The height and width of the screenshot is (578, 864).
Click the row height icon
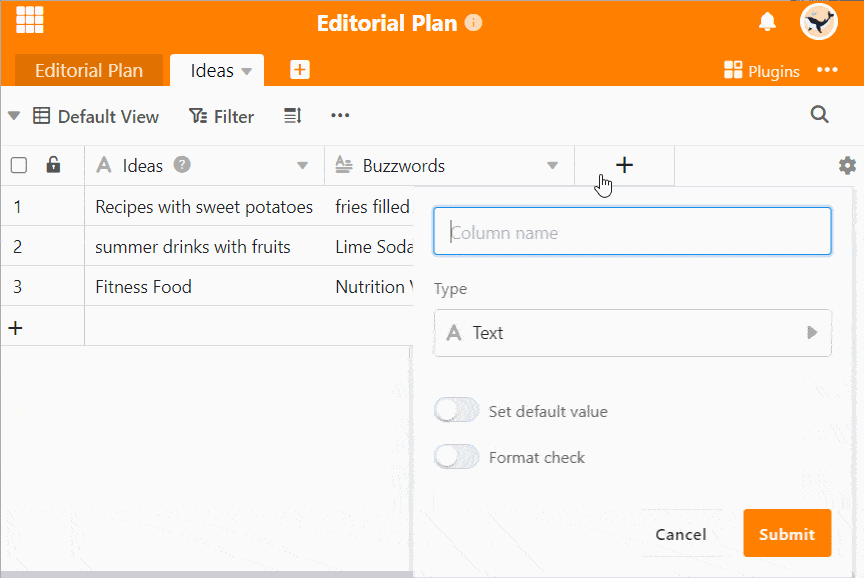coord(292,116)
